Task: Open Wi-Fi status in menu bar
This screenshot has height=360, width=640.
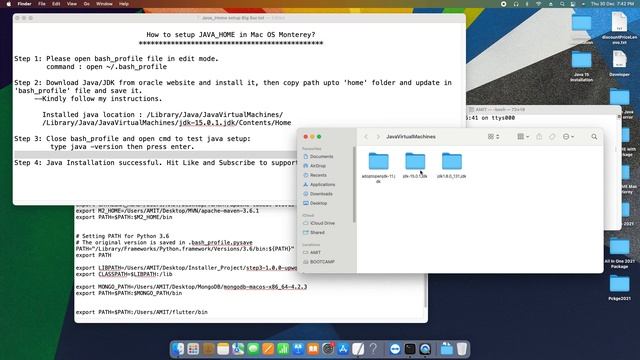Action: [538, 4]
